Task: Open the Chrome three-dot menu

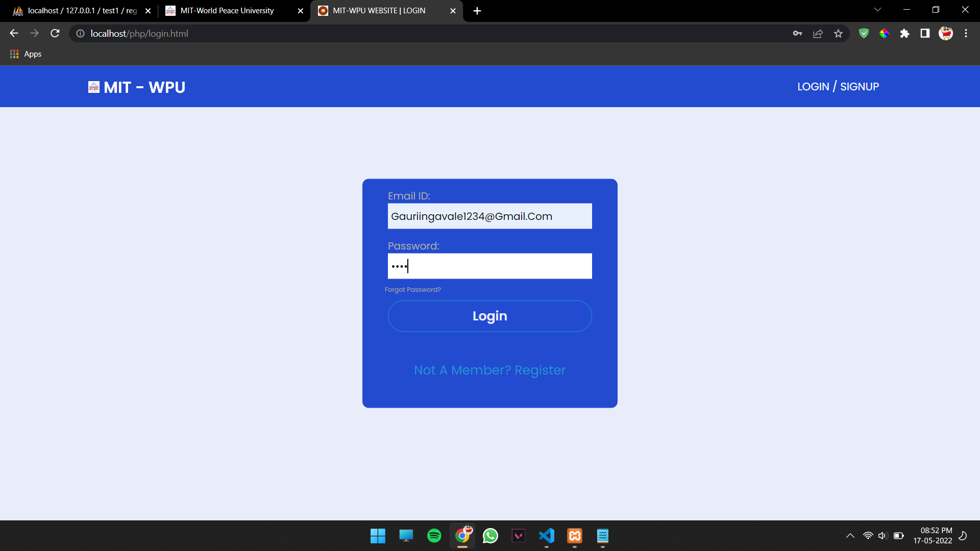Action: coord(966,34)
